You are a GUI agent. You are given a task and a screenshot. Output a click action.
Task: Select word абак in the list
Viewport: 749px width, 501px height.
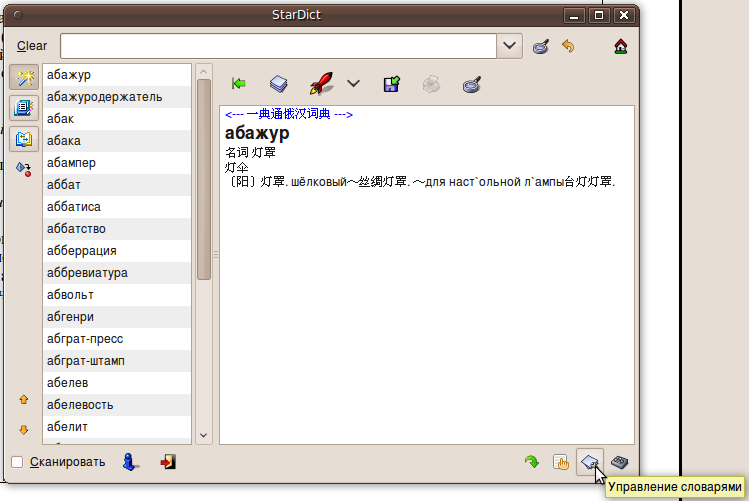pyautogui.click(x=117, y=119)
